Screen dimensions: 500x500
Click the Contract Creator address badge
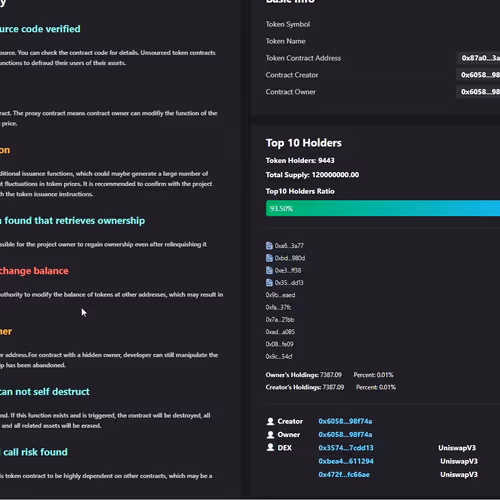pyautogui.click(x=478, y=75)
